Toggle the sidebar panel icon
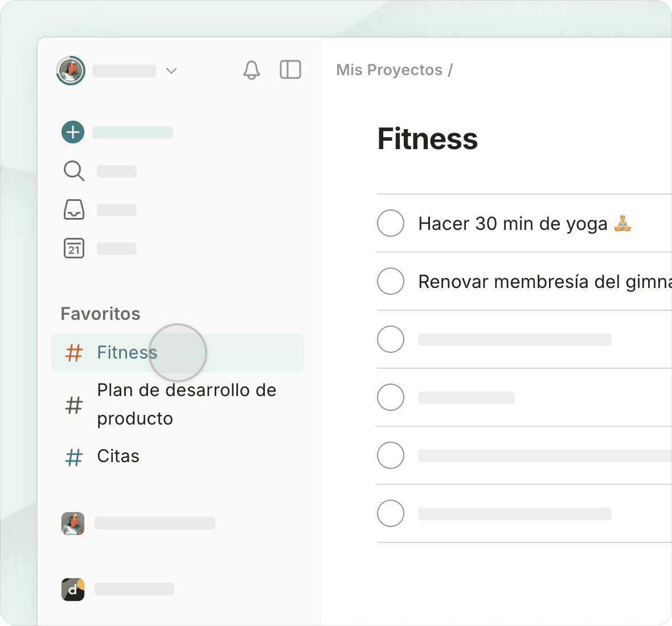 (x=290, y=70)
